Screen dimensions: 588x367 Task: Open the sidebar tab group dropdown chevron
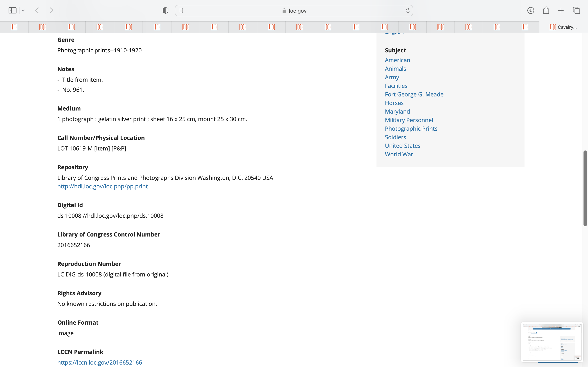click(x=23, y=10)
